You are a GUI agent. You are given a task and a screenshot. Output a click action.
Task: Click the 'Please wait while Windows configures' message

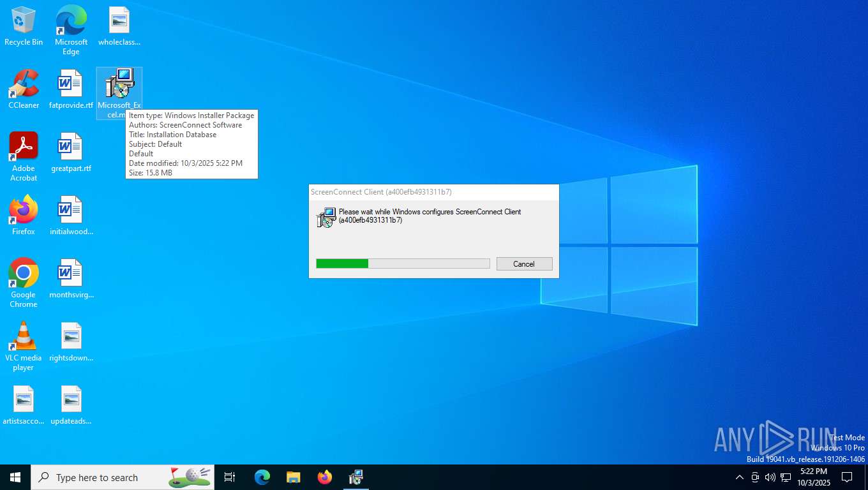(430, 216)
